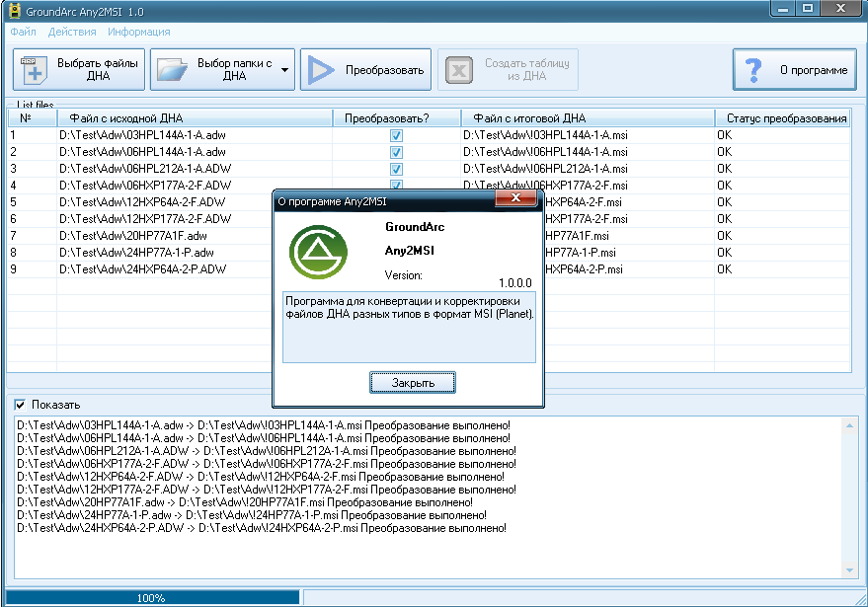Click the log line for 12HXP64A-2-F.ADW

[x=261, y=477]
